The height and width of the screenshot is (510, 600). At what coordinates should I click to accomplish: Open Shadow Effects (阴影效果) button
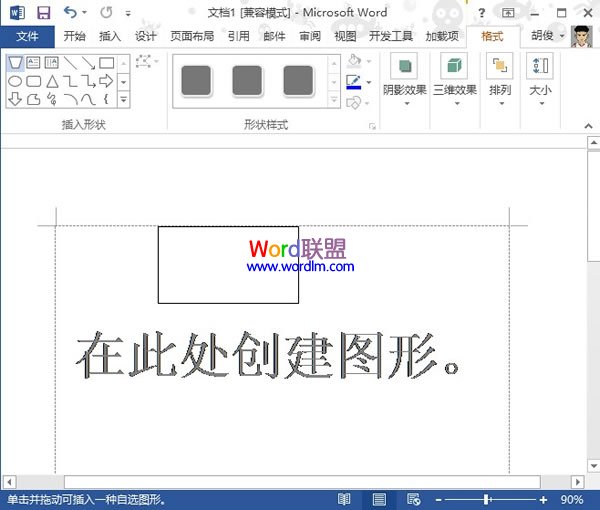[405, 80]
